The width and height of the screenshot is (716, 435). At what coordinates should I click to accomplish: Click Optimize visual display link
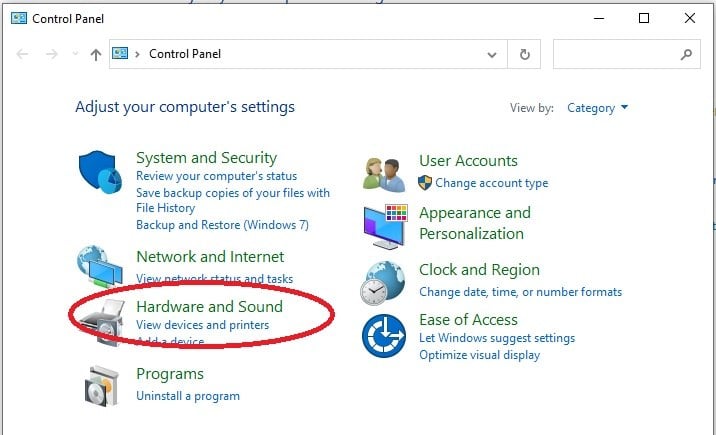coord(479,355)
